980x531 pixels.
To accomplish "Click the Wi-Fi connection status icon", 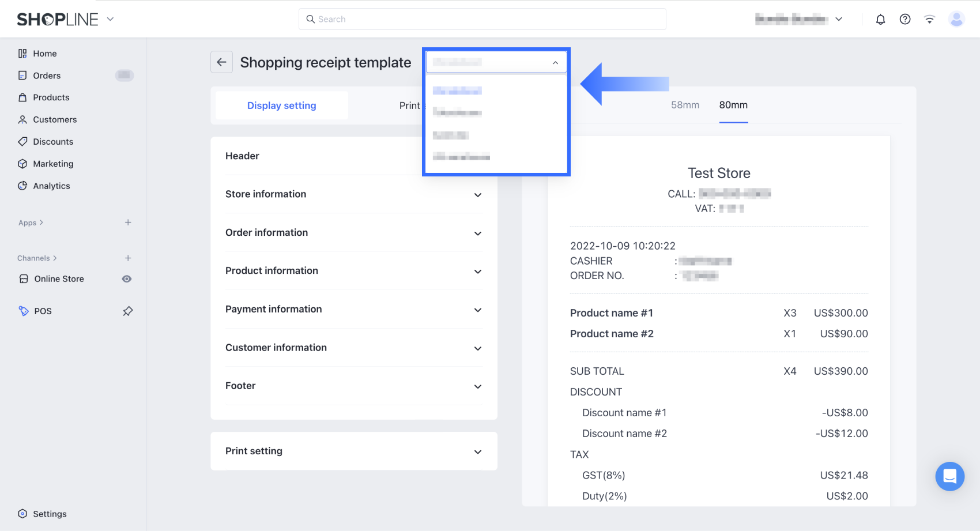I will (x=929, y=20).
